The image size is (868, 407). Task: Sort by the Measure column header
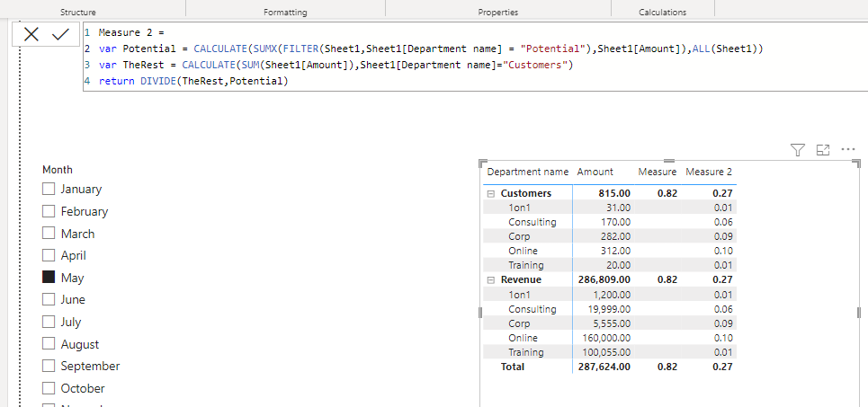[x=658, y=172]
